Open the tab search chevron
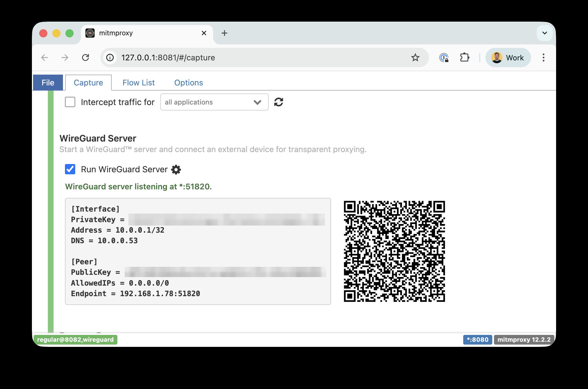The height and width of the screenshot is (389, 588). tap(545, 33)
